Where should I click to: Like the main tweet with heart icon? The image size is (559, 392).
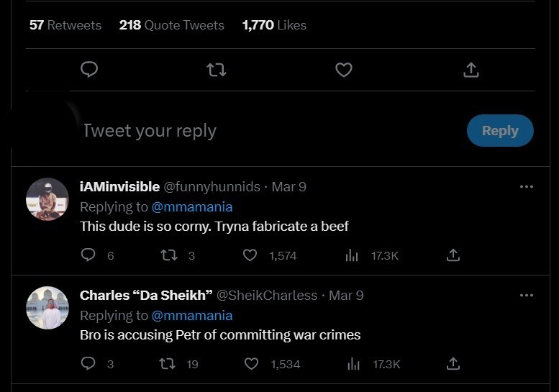point(344,70)
